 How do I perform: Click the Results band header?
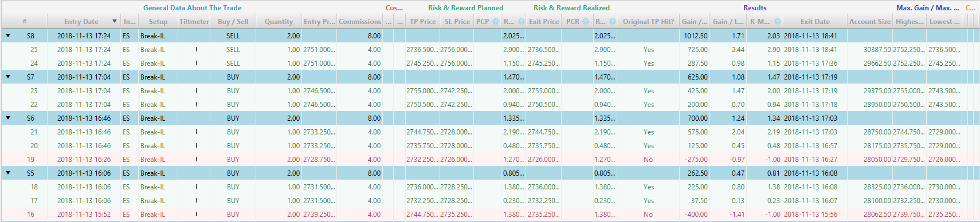[755, 8]
